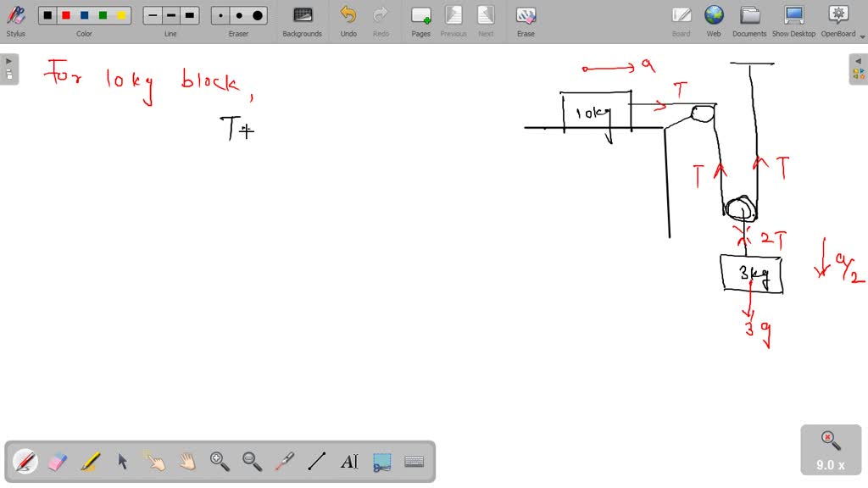Choose the Draw Line tool
868x488 pixels.
point(316,461)
